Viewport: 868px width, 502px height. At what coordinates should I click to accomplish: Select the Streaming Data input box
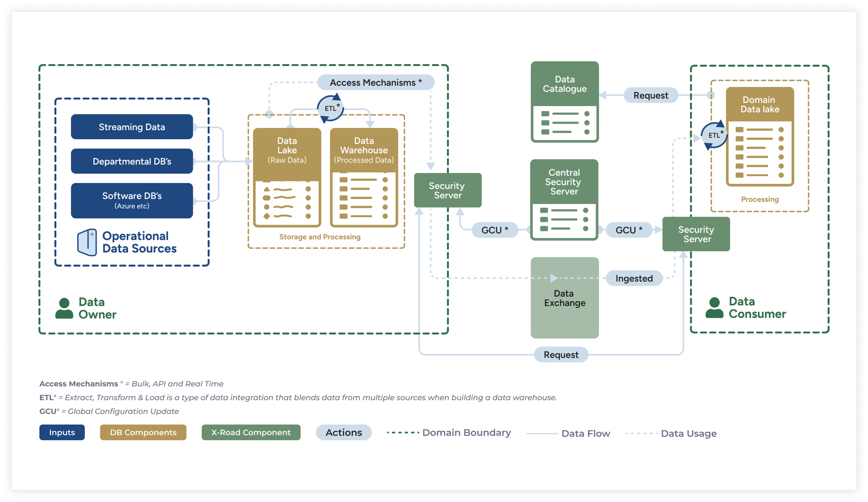132,127
